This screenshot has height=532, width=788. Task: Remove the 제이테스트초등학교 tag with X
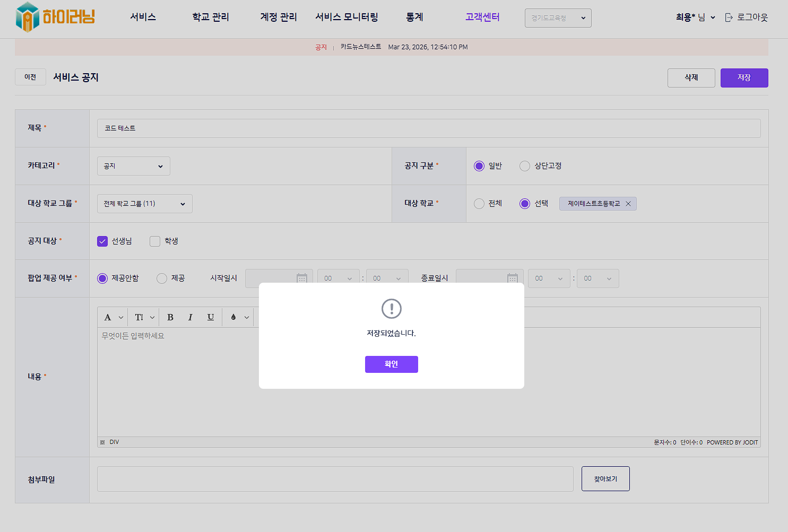628,204
